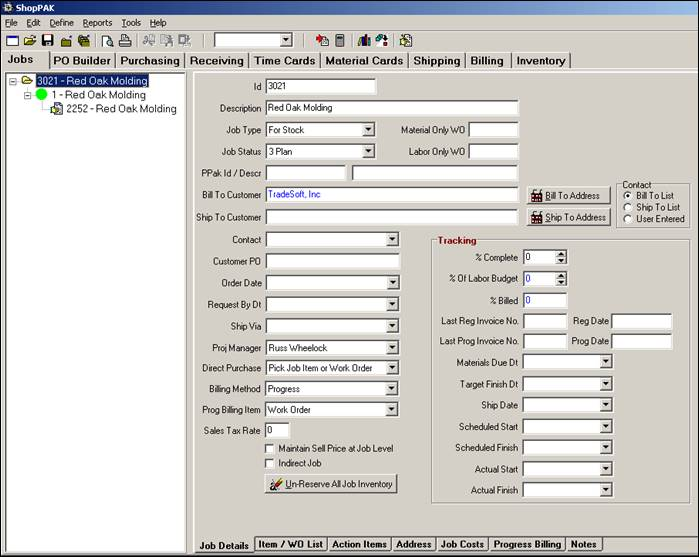Click the Bill To Address button
Image resolution: width=699 pixels, height=557 pixels.
click(568, 196)
